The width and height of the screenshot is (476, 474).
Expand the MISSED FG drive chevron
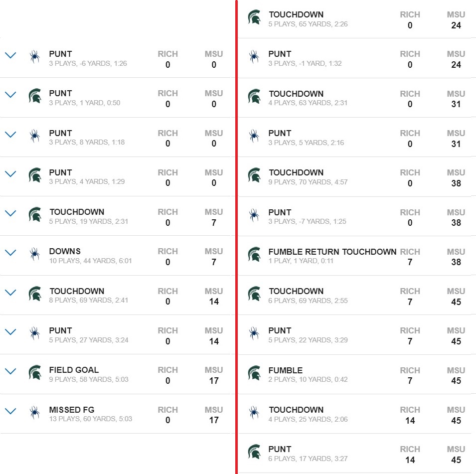pos(10,411)
